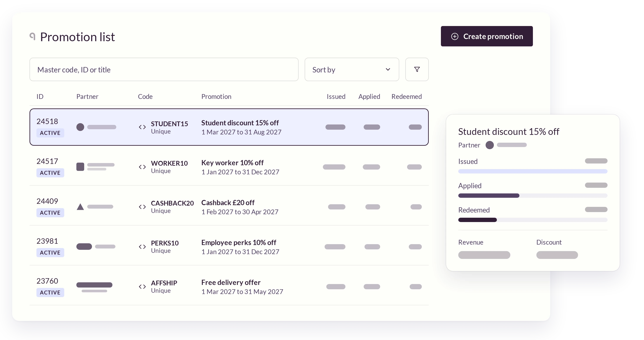Screen dimensions: 644x340
Task: Click the filter funnel icon
Action: [417, 69]
